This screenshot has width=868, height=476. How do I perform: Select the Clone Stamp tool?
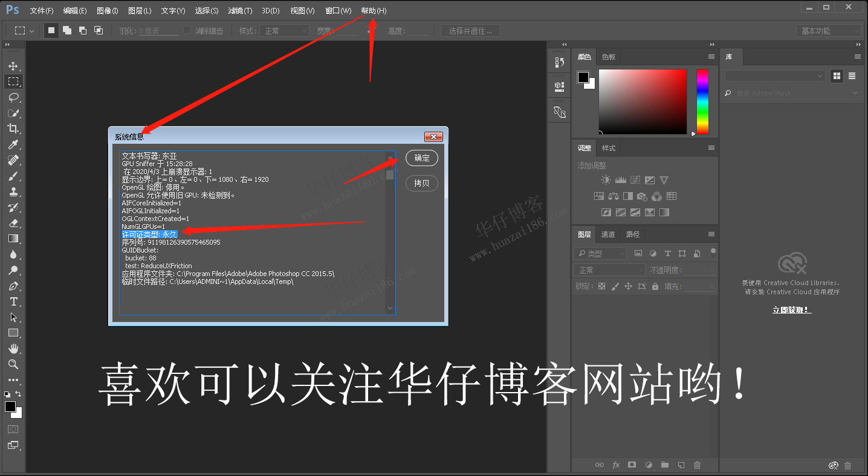pos(13,191)
